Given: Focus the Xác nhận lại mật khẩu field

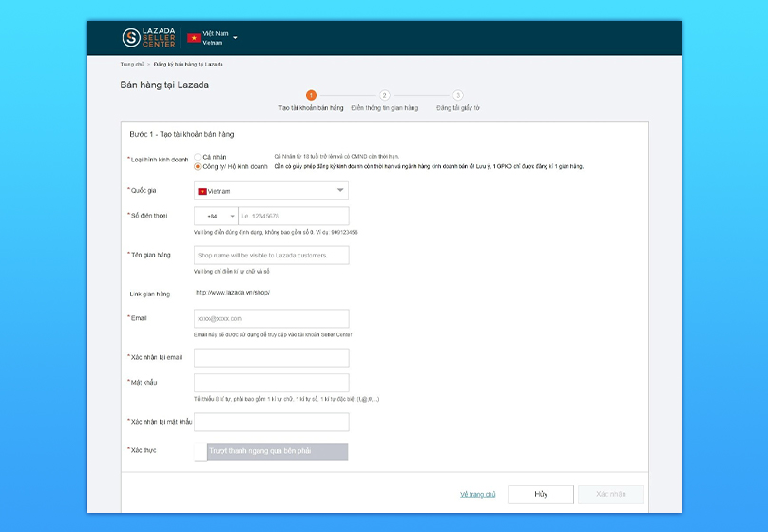Looking at the screenshot, I should [x=271, y=422].
